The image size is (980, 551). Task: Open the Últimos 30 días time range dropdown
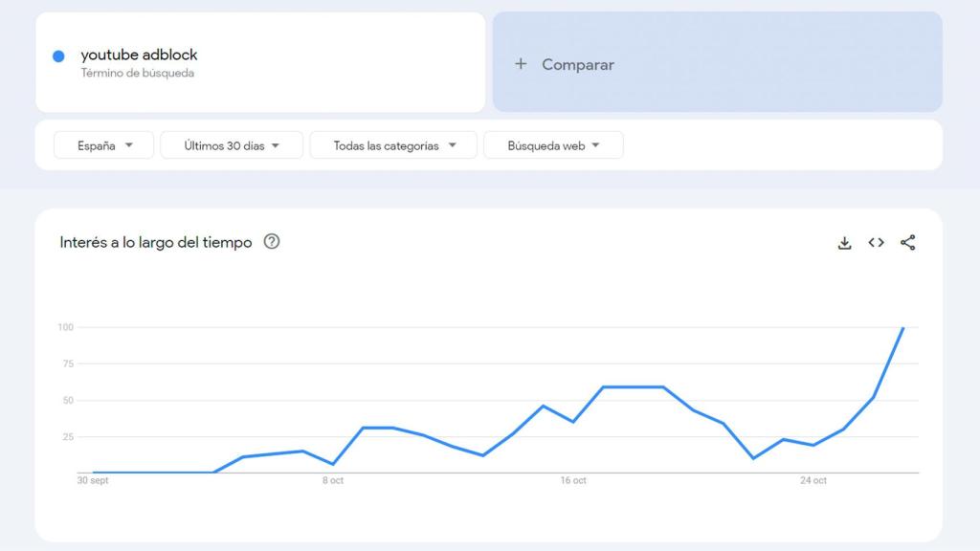pyautogui.click(x=232, y=145)
